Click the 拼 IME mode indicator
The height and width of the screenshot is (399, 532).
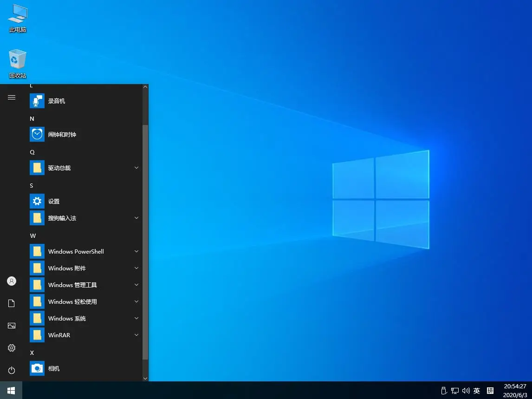click(x=490, y=391)
